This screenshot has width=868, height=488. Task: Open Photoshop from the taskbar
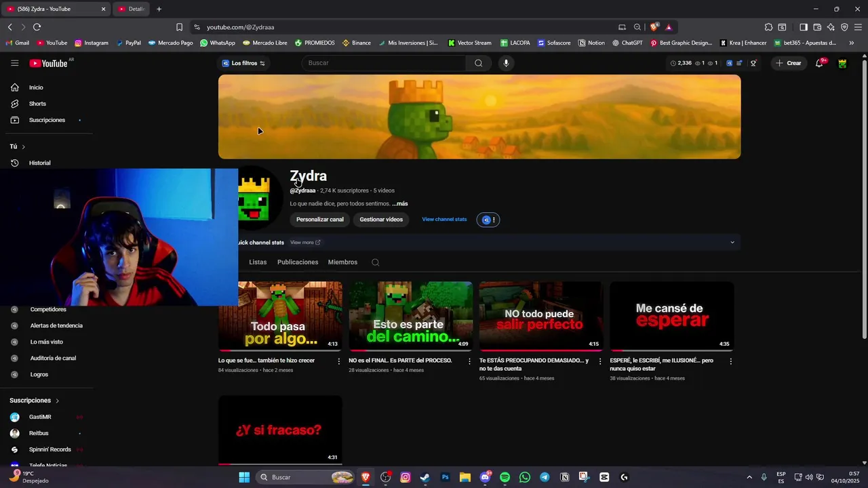click(x=446, y=477)
